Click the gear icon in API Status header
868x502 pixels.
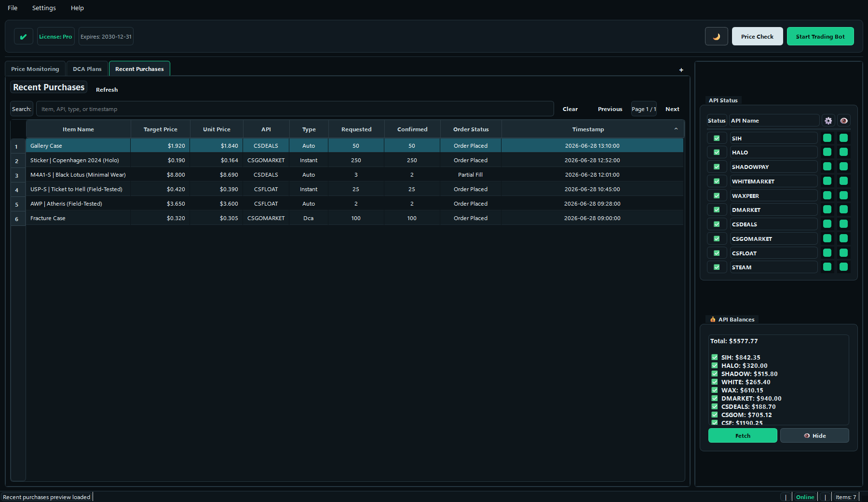[x=828, y=121]
